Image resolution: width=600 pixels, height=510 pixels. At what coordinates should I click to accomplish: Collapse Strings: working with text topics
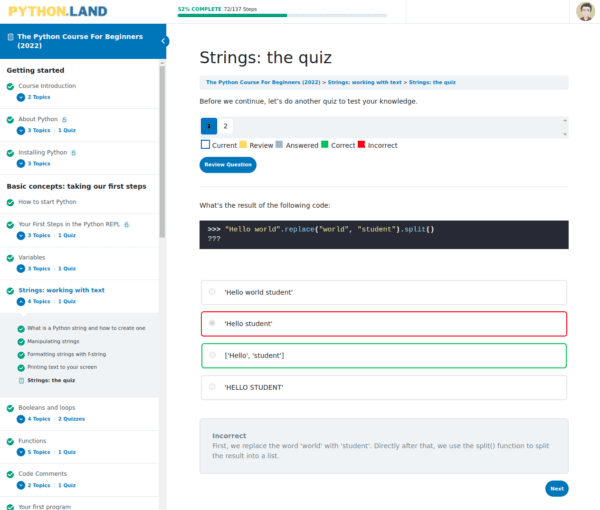coord(21,301)
